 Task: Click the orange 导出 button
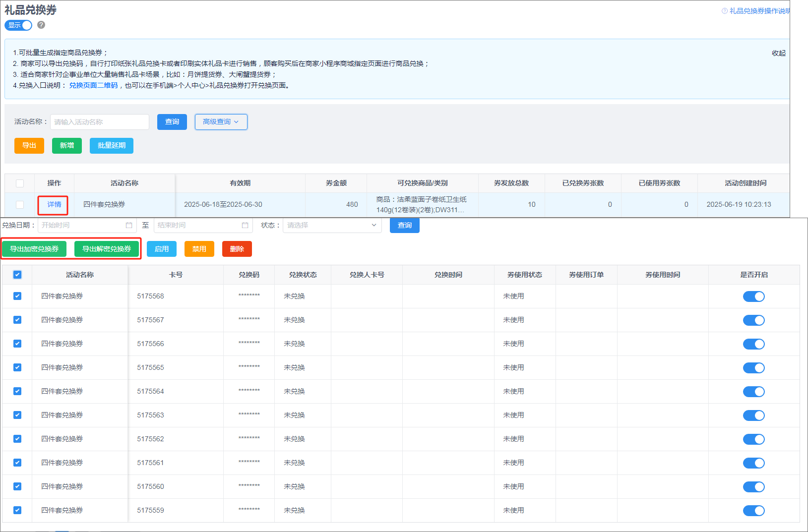point(29,146)
